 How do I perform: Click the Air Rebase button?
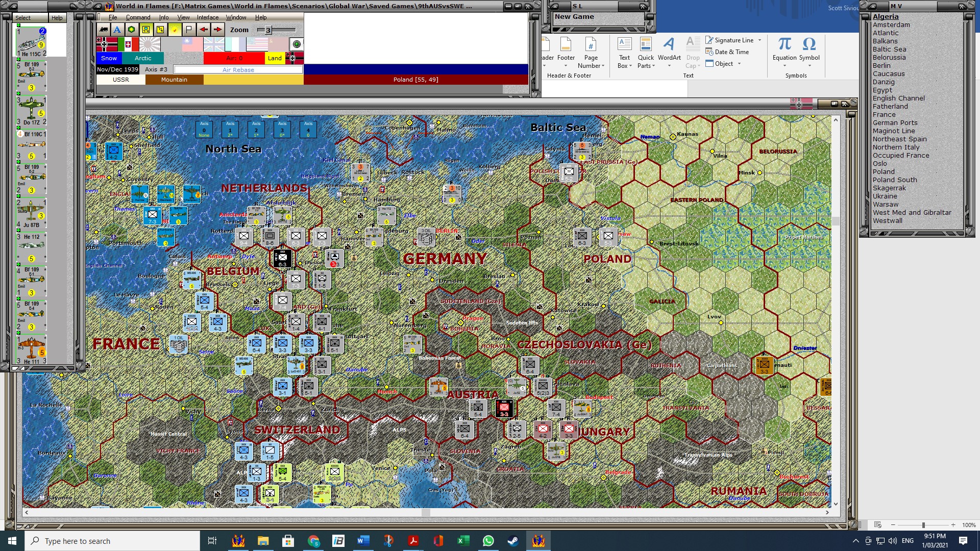pos(238,69)
